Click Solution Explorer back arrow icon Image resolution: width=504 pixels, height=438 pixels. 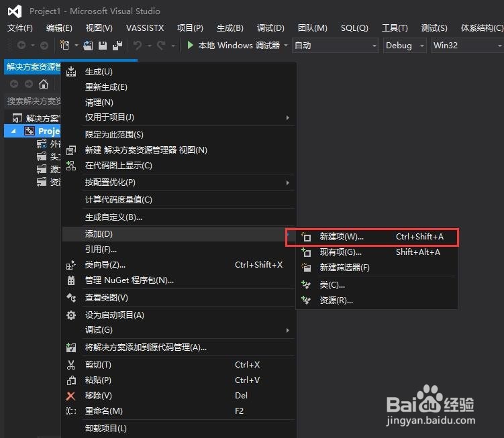(14, 85)
